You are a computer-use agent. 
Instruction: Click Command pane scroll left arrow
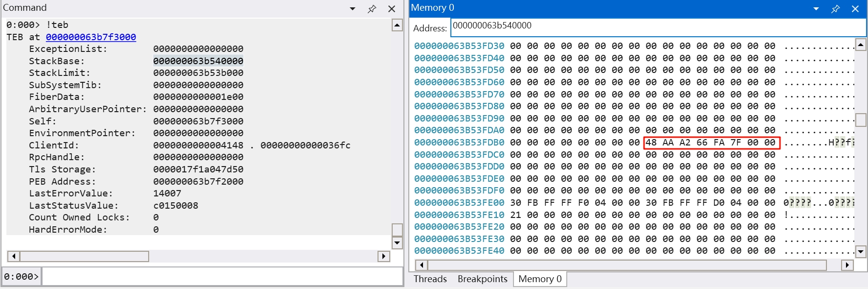point(13,256)
